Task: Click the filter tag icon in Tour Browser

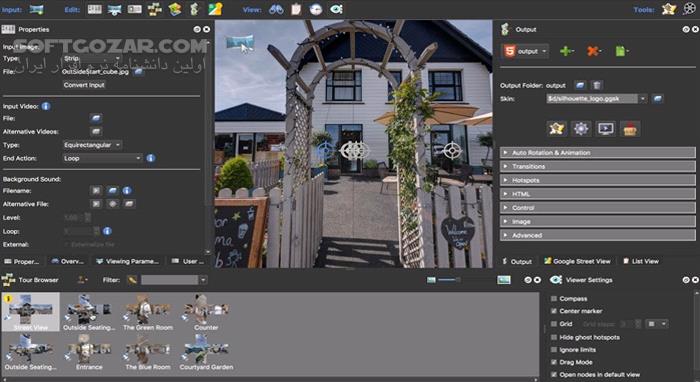Action: pyautogui.click(x=132, y=280)
